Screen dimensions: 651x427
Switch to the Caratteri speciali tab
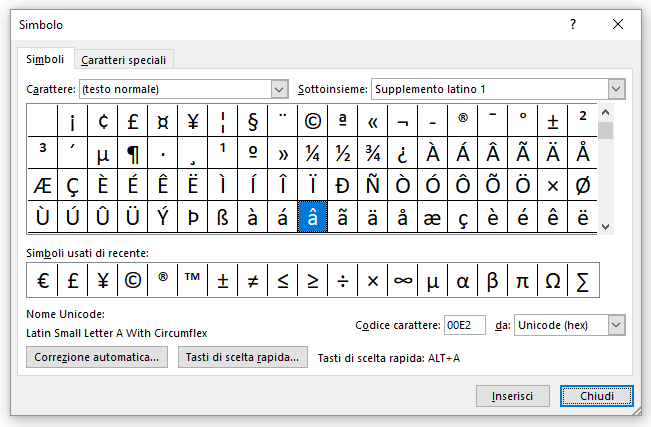[x=124, y=60]
